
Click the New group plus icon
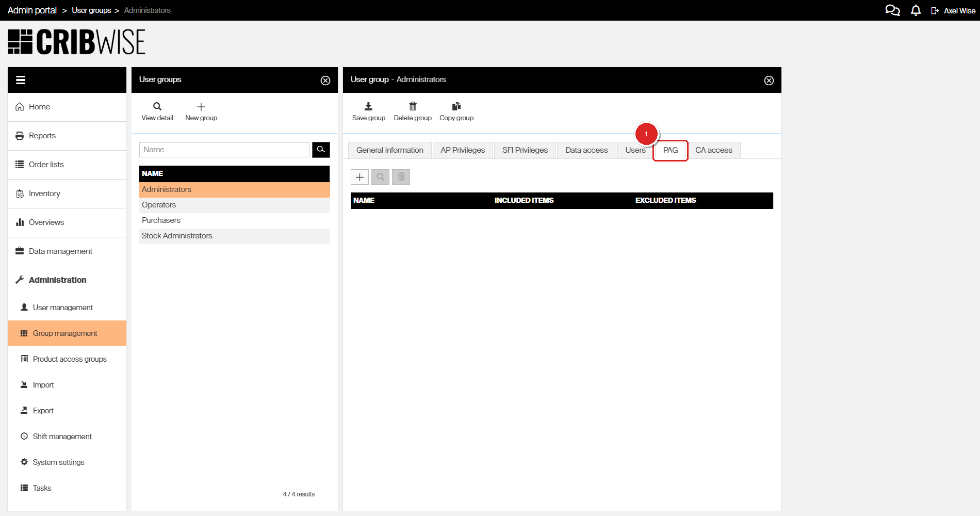tap(201, 107)
